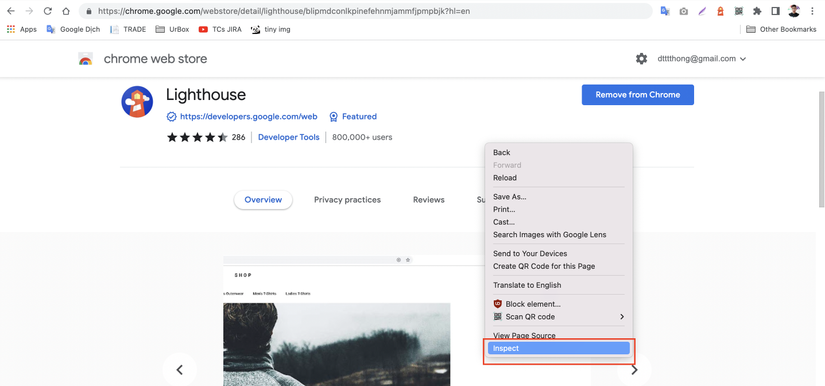Viewport: 825px width, 386px height.
Task: Open the UrBox bookmarks folder
Action: coord(173,29)
